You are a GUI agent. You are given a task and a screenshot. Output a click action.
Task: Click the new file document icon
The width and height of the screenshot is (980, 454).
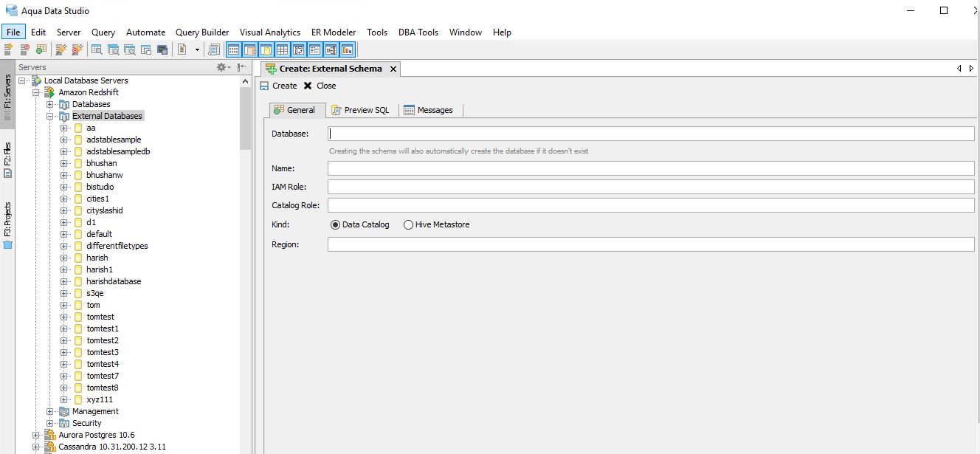182,49
